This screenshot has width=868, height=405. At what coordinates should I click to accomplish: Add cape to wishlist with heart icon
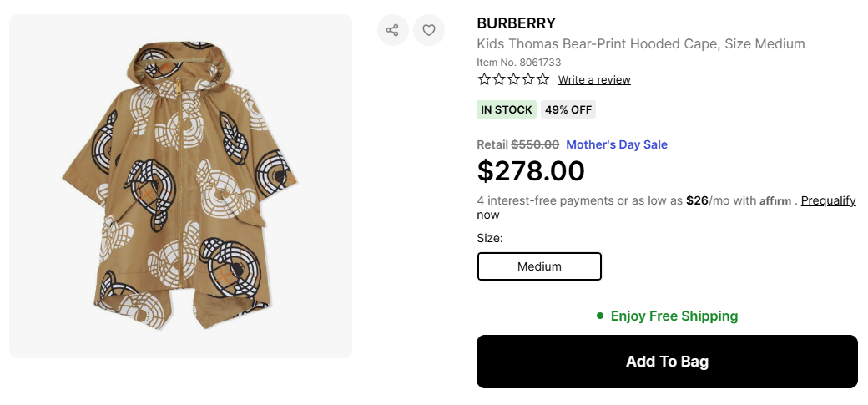click(x=429, y=30)
